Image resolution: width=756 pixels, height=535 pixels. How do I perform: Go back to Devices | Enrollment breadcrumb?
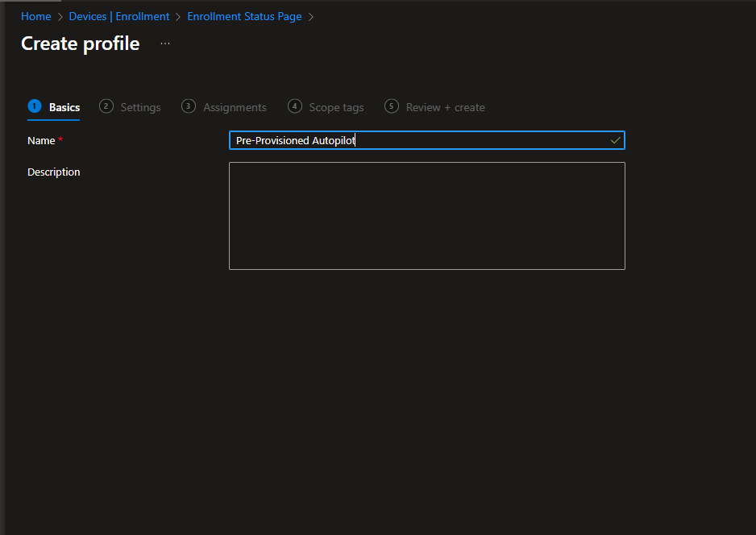[x=118, y=16]
